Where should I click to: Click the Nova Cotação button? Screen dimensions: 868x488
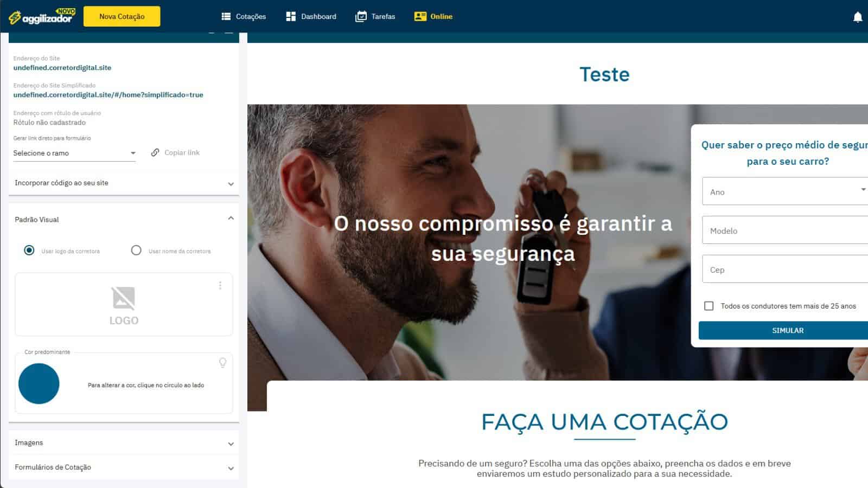coord(122,16)
